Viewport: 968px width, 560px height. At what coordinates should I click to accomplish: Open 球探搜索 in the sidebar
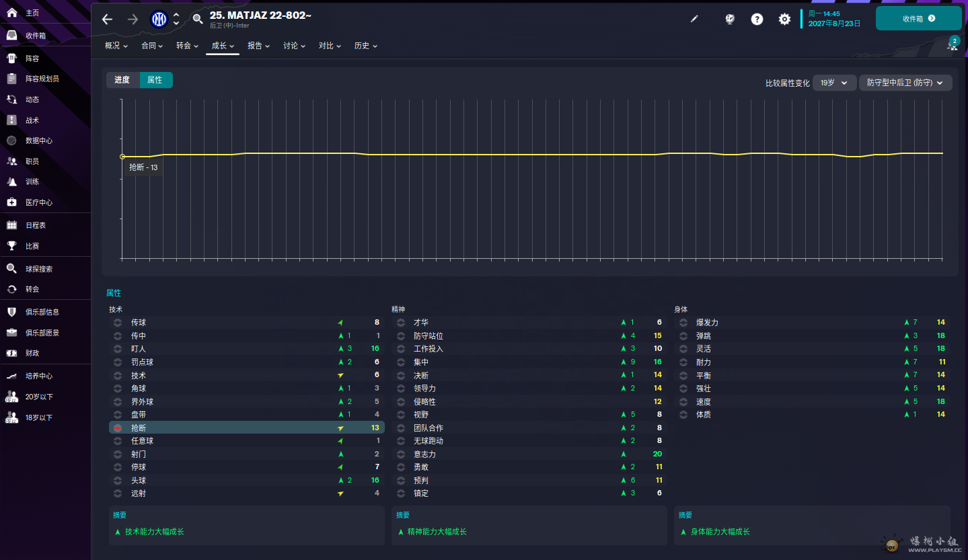tap(39, 269)
